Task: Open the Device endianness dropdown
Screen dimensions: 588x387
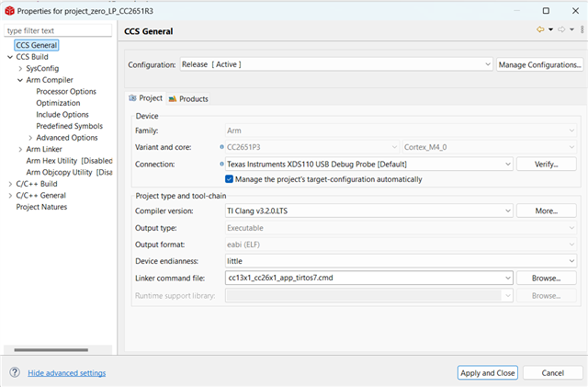Action: [401, 261]
